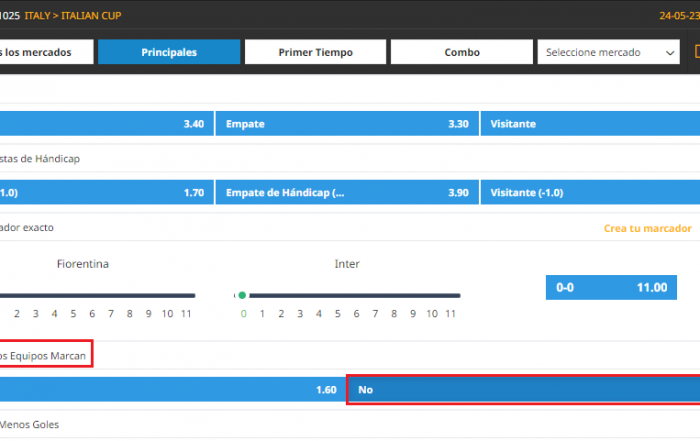The image size is (700, 441).
Task: Open the Seleccione mercado dropdown
Action: coord(608,52)
